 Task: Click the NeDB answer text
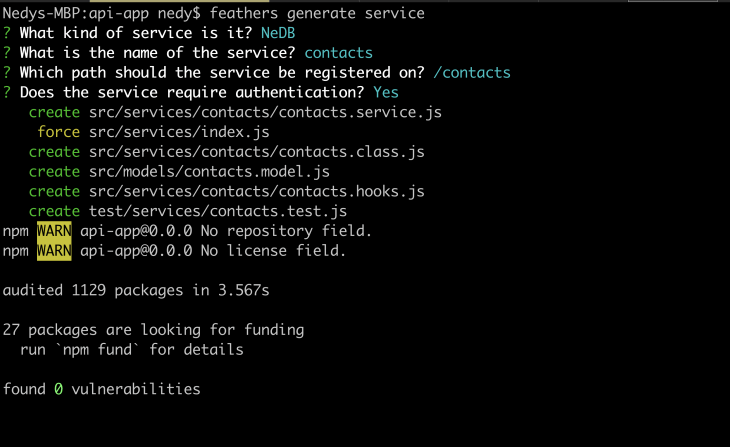[278, 33]
